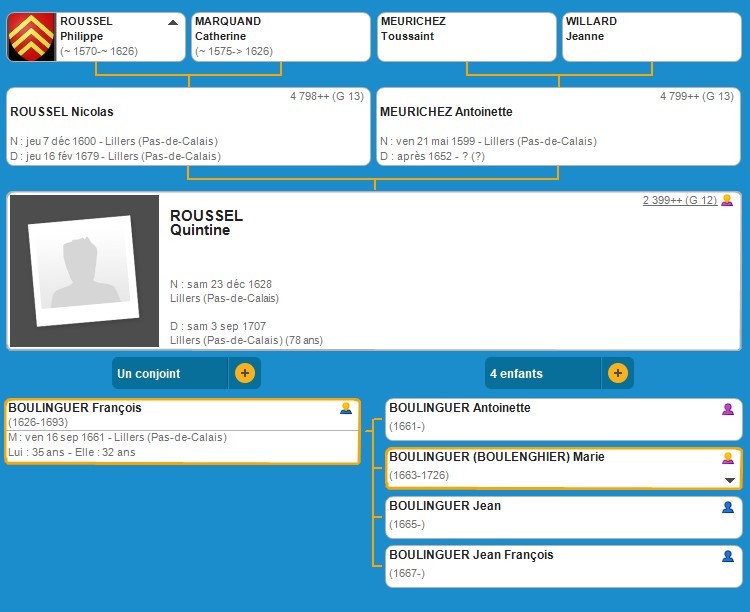750x612 pixels.
Task: Click the plus icon next to Un conjoint
Action: click(245, 373)
